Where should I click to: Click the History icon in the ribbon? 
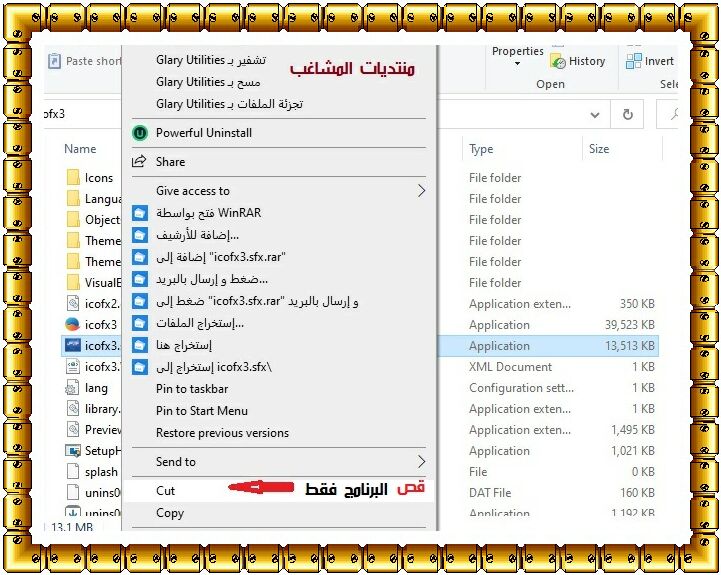[558, 61]
